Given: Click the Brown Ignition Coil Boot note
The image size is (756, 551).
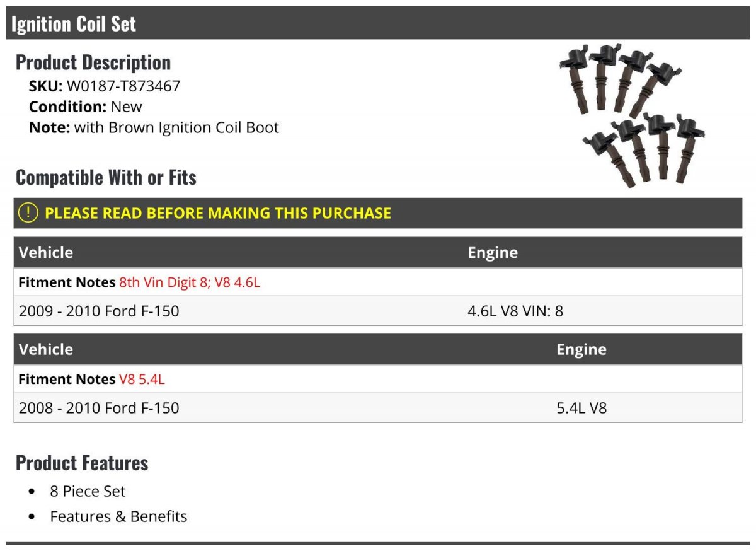Looking at the screenshot, I should pos(176,127).
